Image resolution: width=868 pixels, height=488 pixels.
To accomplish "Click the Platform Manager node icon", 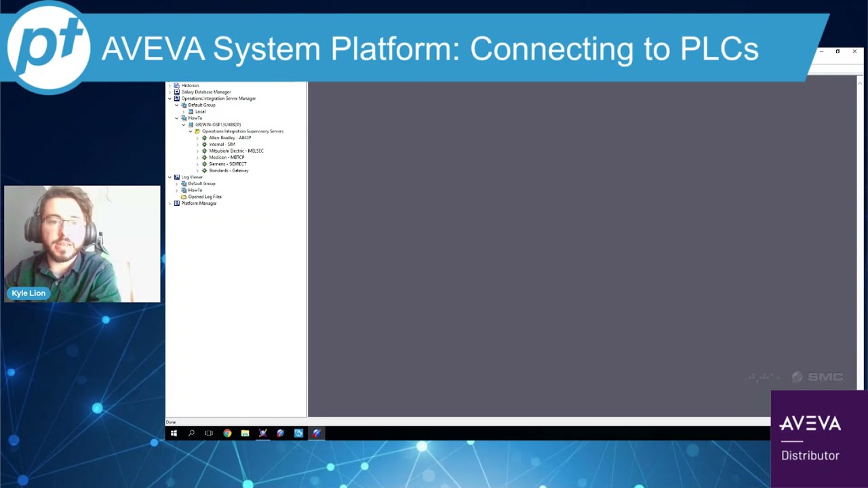I will coord(177,203).
